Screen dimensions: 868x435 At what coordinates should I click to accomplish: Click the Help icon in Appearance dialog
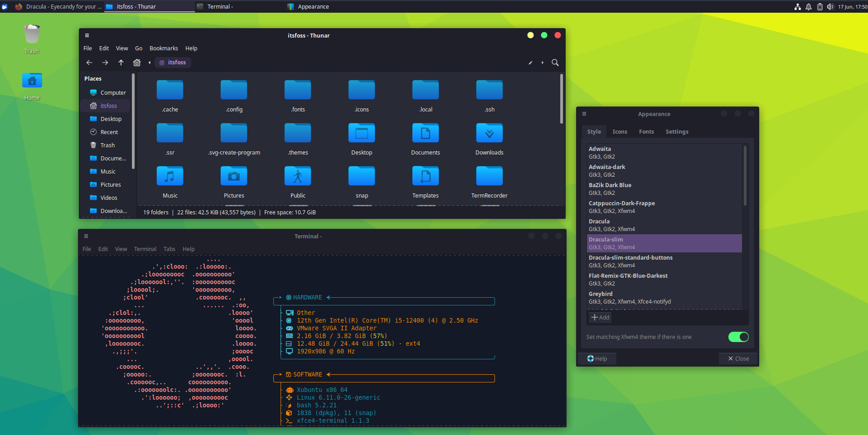pyautogui.click(x=597, y=358)
